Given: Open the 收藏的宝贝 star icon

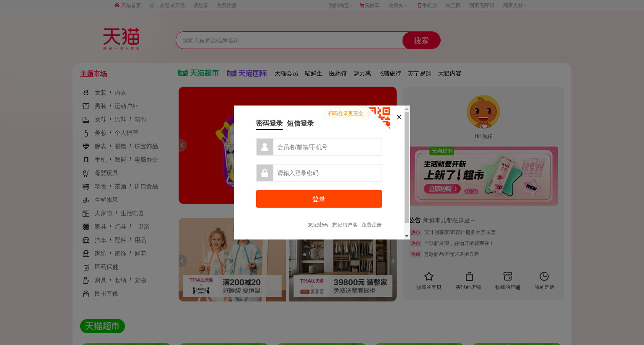Looking at the screenshot, I should coord(428,276).
